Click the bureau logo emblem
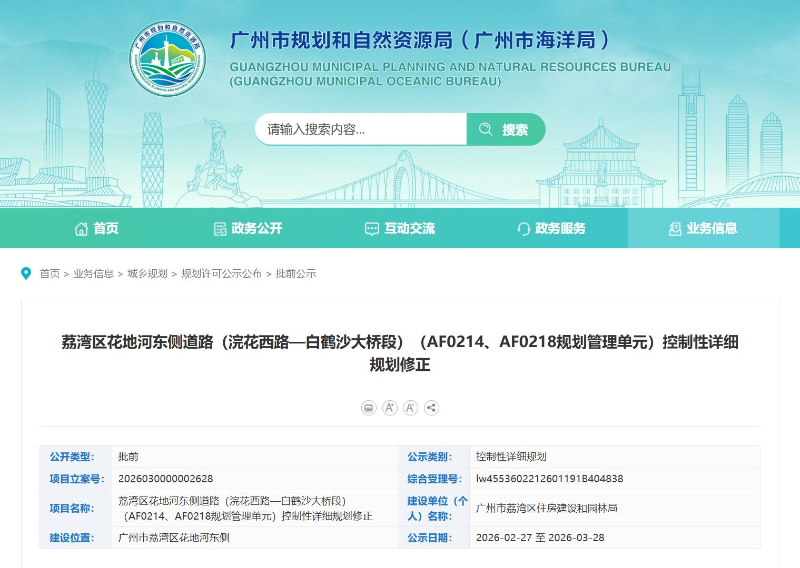Image resolution: width=800 pixels, height=568 pixels. pyautogui.click(x=167, y=59)
